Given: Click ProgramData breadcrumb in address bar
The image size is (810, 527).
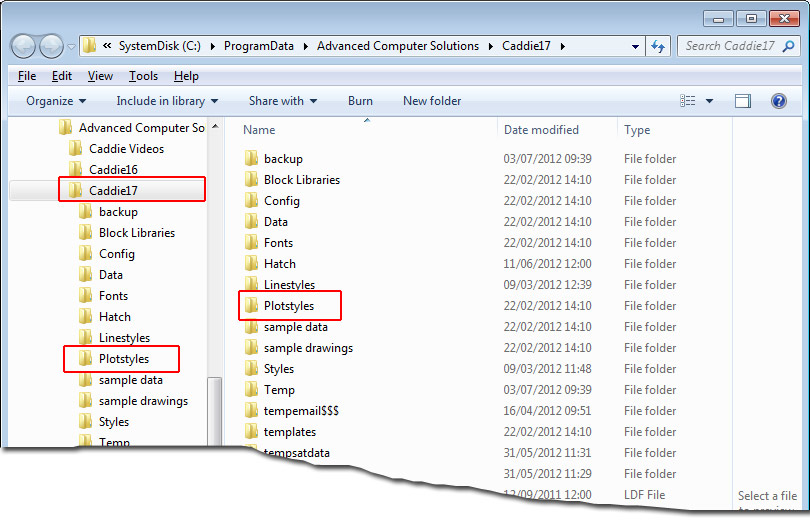Looking at the screenshot, I should click(x=259, y=46).
